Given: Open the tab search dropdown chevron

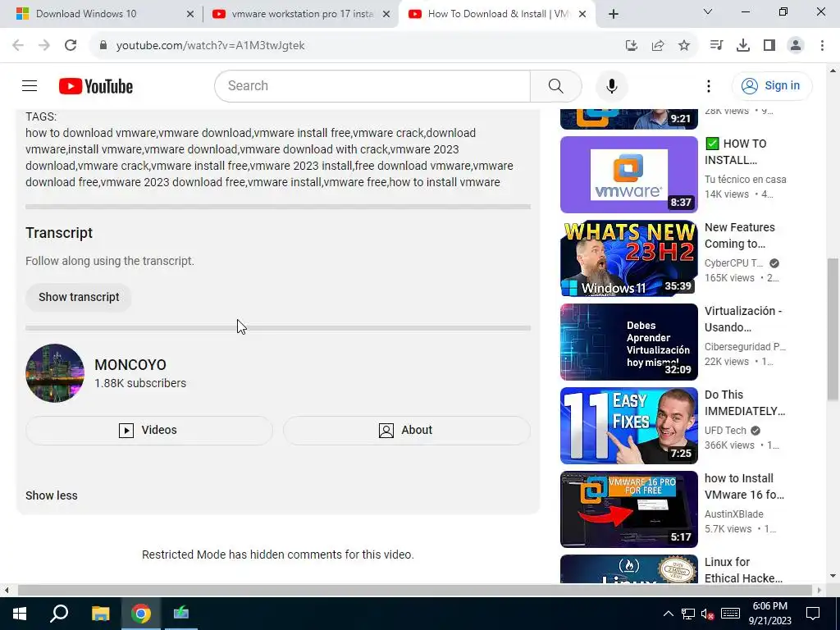Looking at the screenshot, I should click(708, 11).
